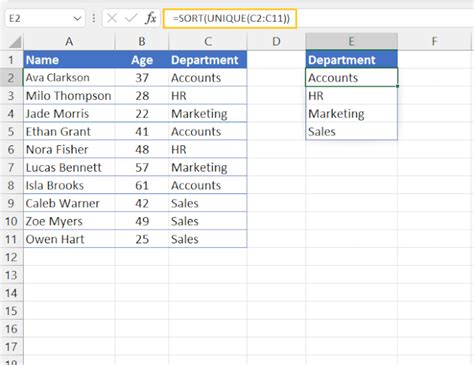The width and height of the screenshot is (474, 365).
Task: Click the Sales cell in column E
Action: coord(351,131)
